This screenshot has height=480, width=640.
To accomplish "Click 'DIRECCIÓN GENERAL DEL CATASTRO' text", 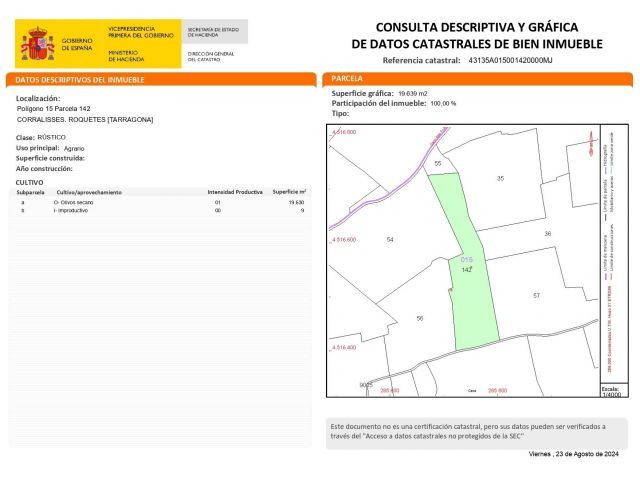I will click(211, 56).
